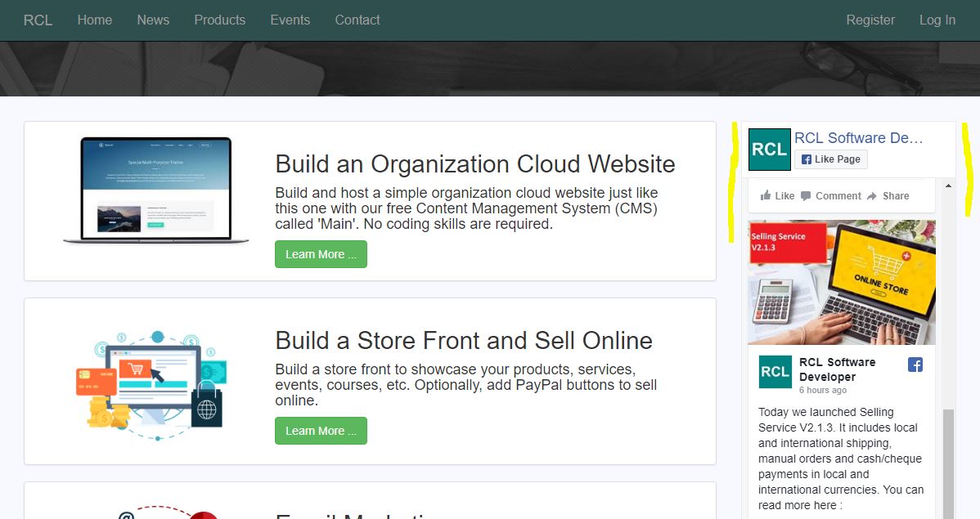The height and width of the screenshot is (519, 980).
Task: Open the Build an Organization Cloud Website heading
Action: tap(475, 163)
